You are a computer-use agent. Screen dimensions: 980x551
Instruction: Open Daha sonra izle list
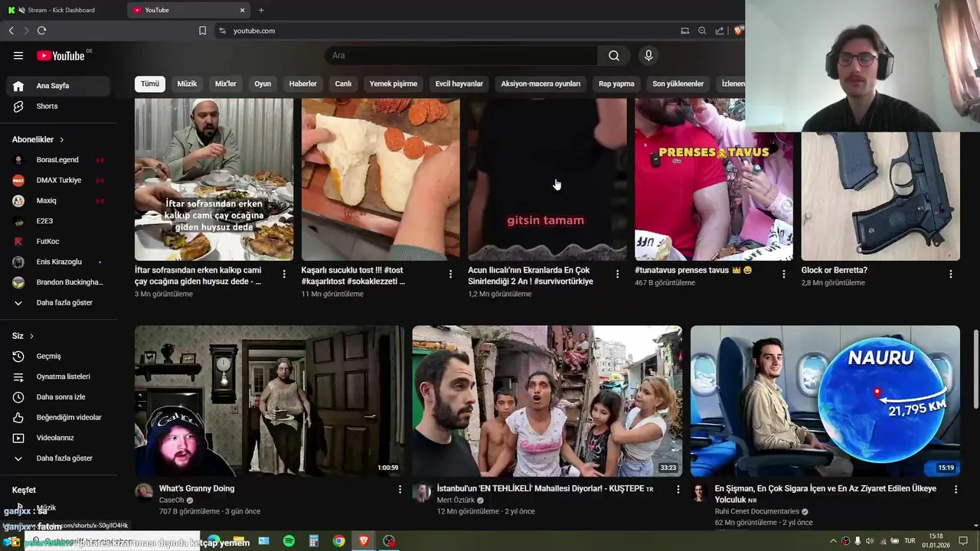(x=58, y=397)
